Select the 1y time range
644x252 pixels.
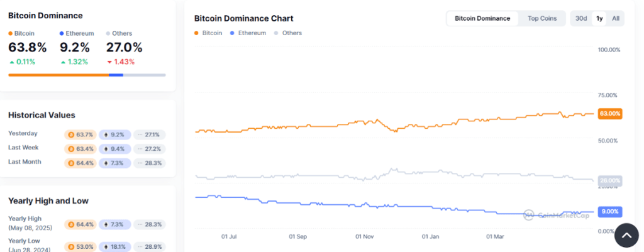click(x=599, y=18)
